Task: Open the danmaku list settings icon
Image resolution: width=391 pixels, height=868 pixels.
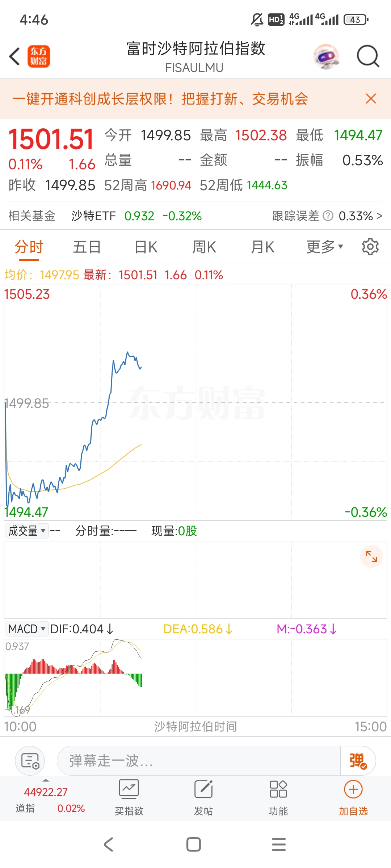Action: [x=30, y=761]
